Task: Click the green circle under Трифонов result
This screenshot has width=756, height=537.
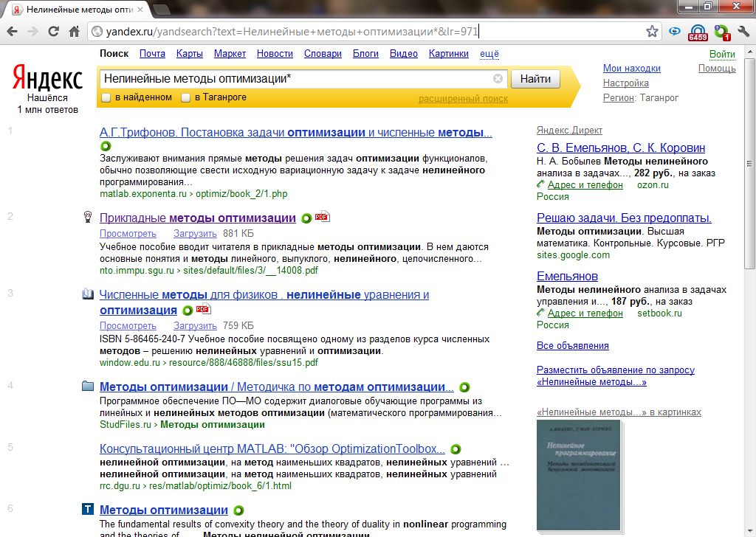Action: (106, 146)
